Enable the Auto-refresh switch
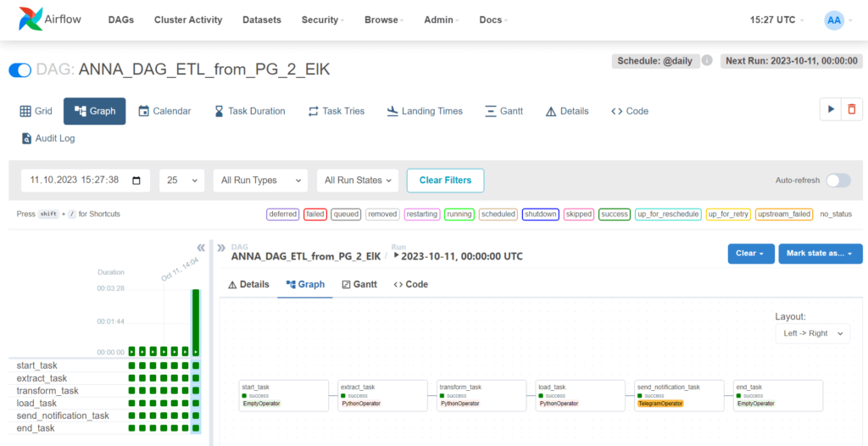Image resolution: width=868 pixels, height=446 pixels. click(x=838, y=181)
